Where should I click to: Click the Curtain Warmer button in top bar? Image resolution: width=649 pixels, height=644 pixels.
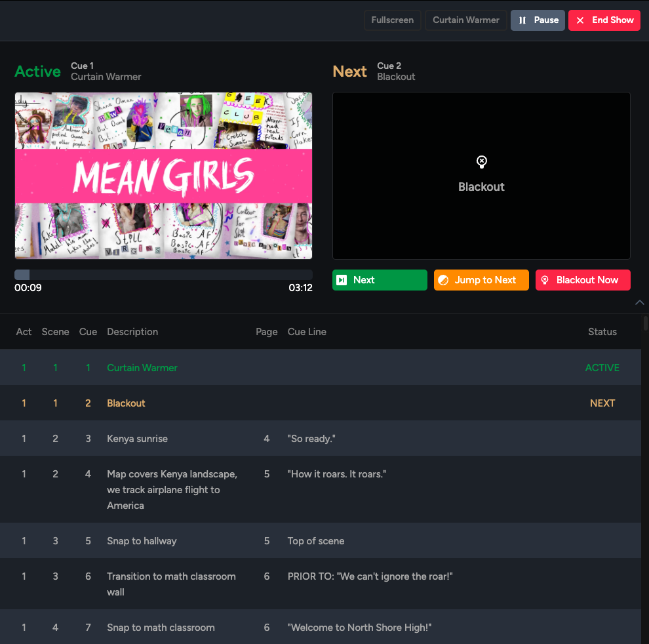click(465, 20)
